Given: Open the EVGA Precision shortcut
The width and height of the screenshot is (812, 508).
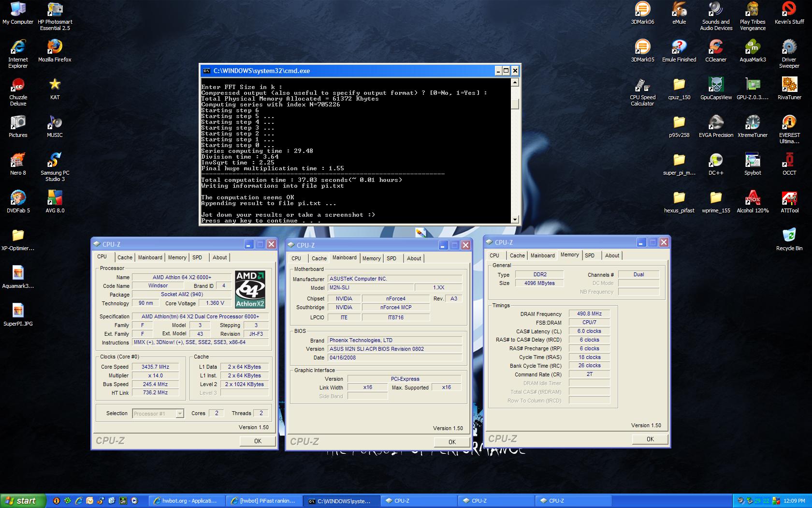Looking at the screenshot, I should 716,126.
